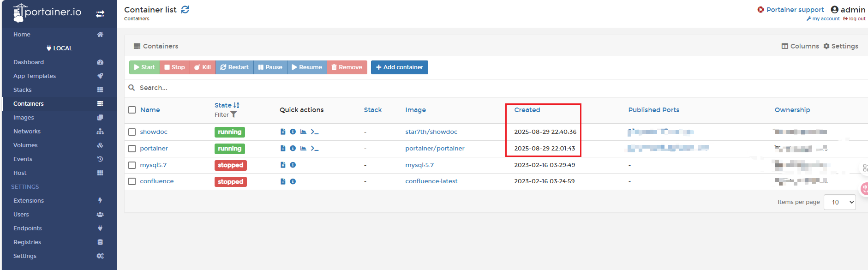Image resolution: width=868 pixels, height=270 pixels.
Task: Click the green Start button
Action: coord(144,67)
